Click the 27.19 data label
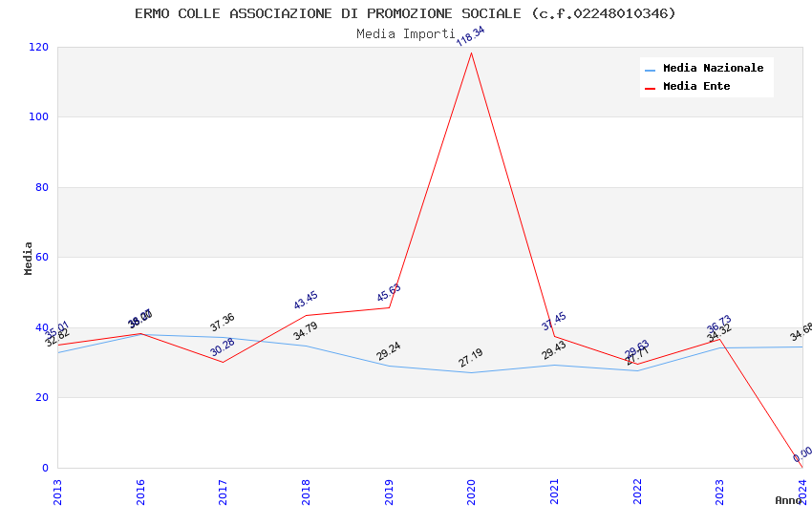 (x=471, y=357)
